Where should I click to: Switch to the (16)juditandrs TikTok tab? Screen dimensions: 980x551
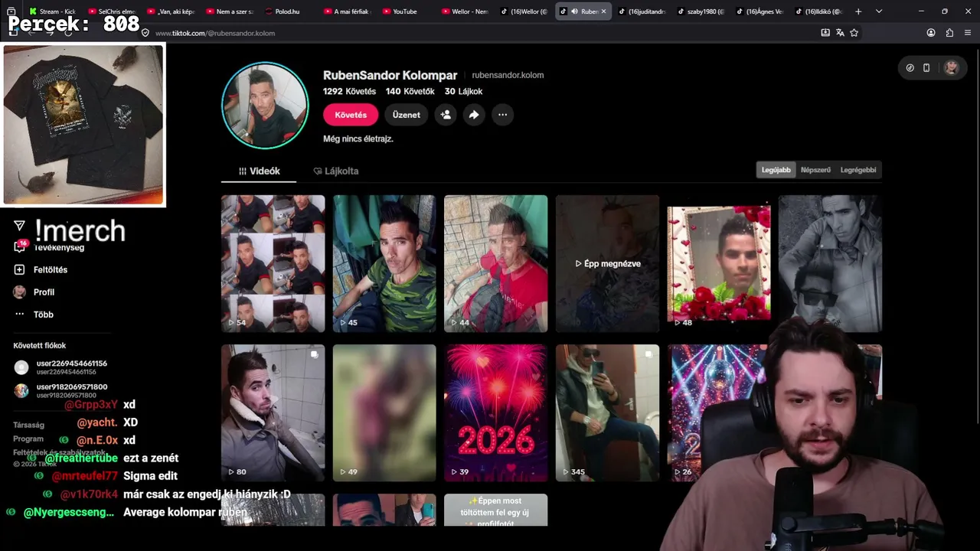point(641,11)
